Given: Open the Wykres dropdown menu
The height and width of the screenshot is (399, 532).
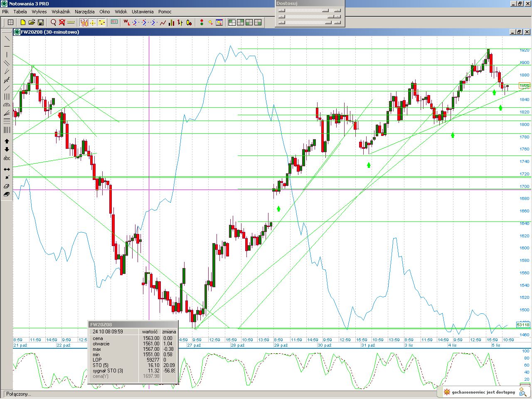Looking at the screenshot, I should pyautogui.click(x=39, y=12).
